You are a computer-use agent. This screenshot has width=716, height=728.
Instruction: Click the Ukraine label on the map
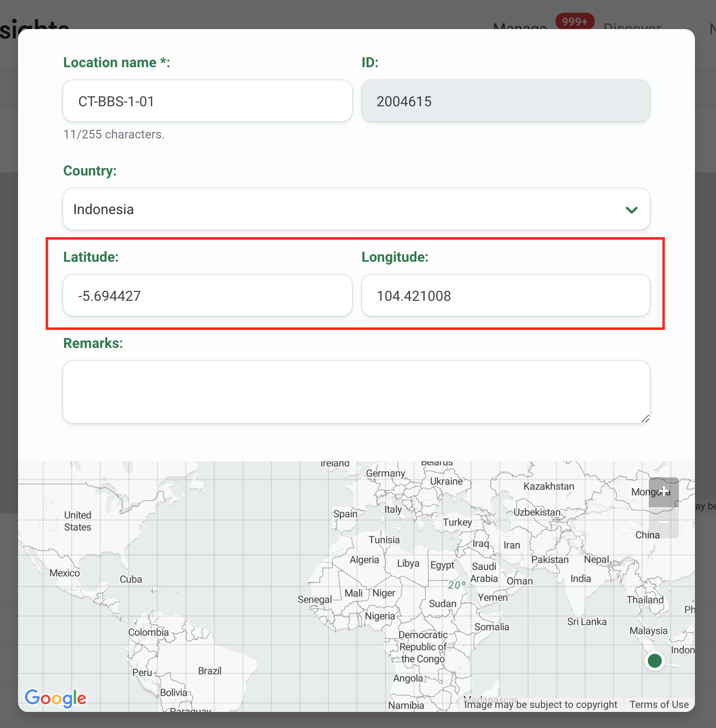point(447,481)
